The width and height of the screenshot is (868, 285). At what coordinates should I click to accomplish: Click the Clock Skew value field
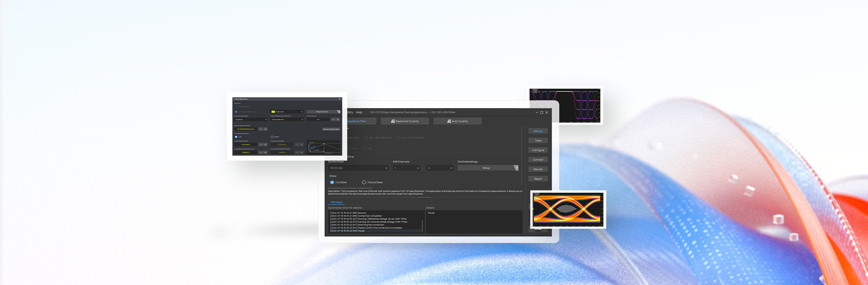pos(318,119)
